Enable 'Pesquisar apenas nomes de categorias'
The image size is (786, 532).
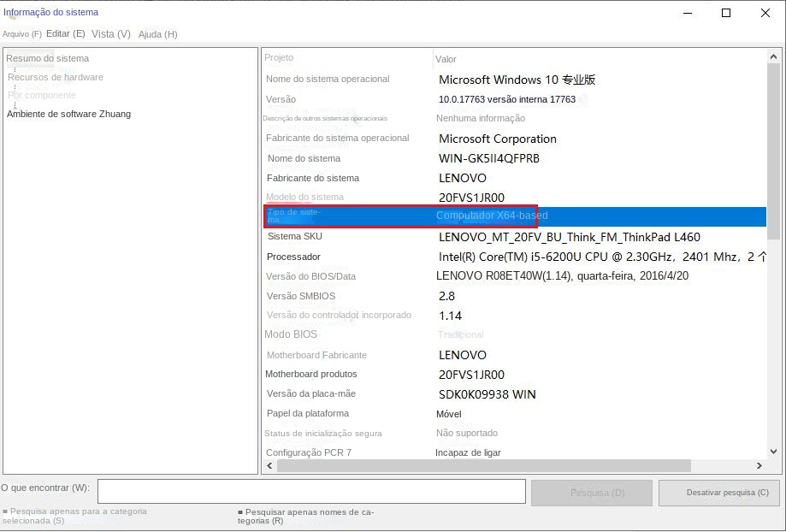(239, 511)
